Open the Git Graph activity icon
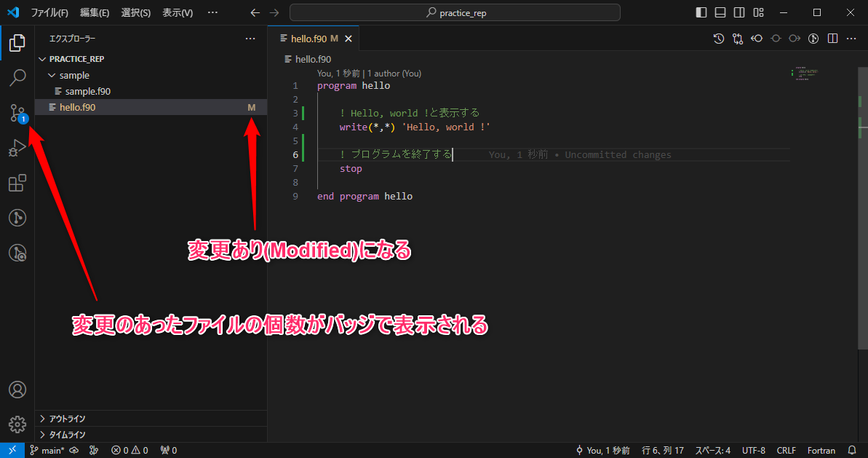Image resolution: width=868 pixels, height=458 pixels. click(17, 218)
